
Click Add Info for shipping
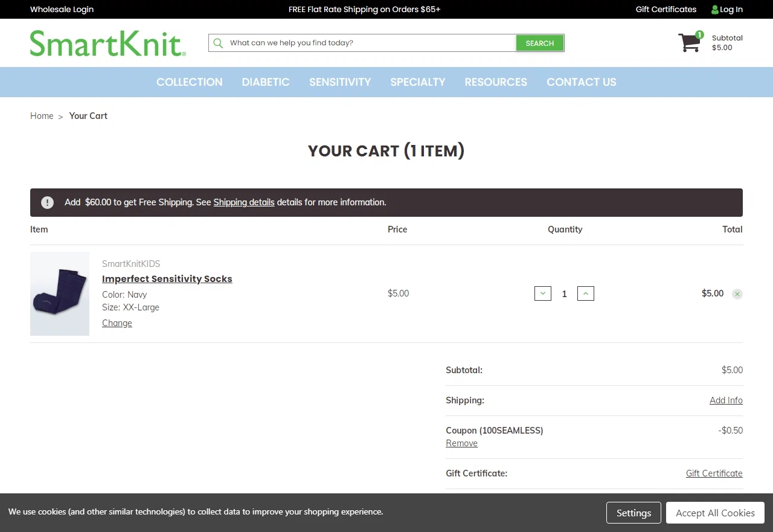726,400
